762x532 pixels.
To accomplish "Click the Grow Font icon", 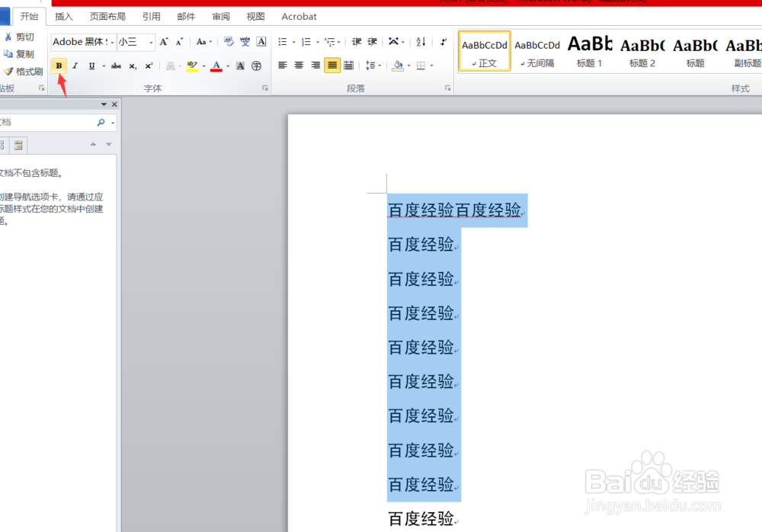I will (x=164, y=42).
